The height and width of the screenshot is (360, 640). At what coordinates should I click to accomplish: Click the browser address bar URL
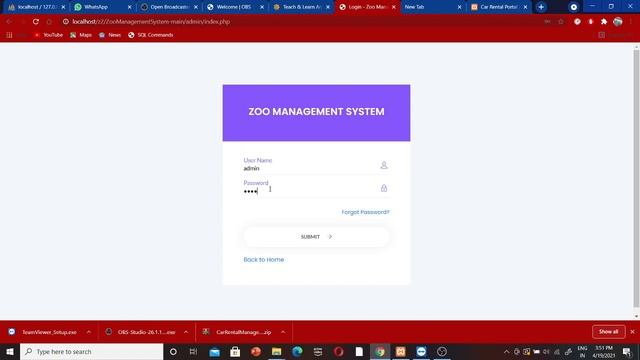(x=151, y=22)
